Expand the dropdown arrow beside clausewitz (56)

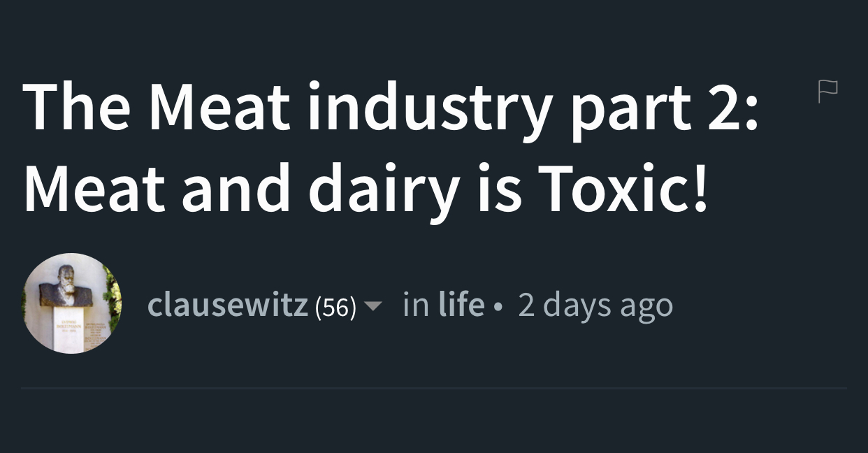click(374, 306)
